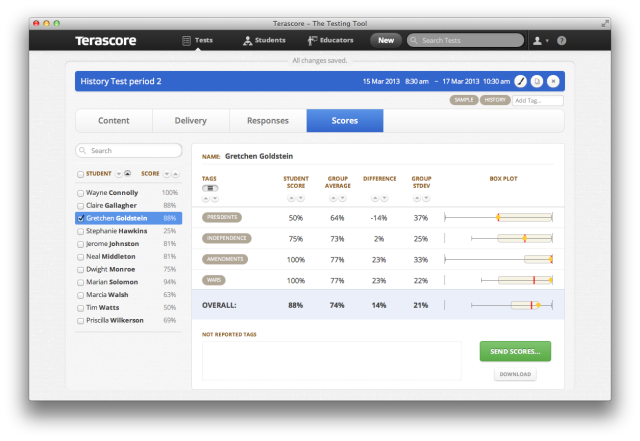Toggle the select-all STUDENT checkbox
Image resolution: width=640 pixels, height=441 pixels.
click(x=80, y=174)
